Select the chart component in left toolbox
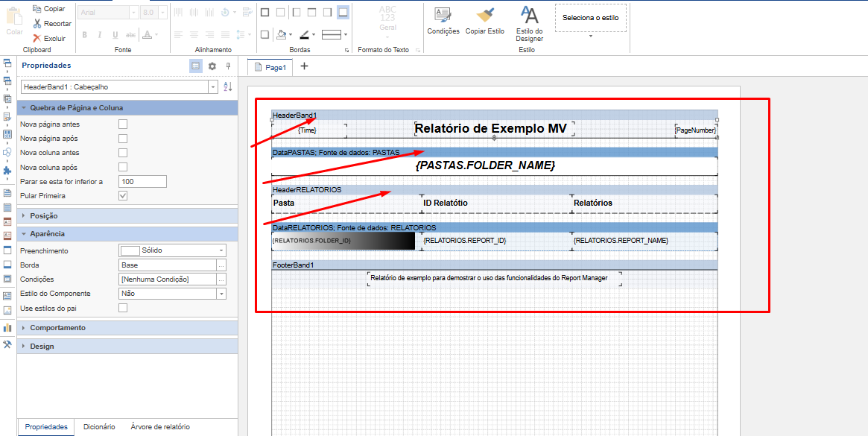Screen dimensions: 868x436 7,327
